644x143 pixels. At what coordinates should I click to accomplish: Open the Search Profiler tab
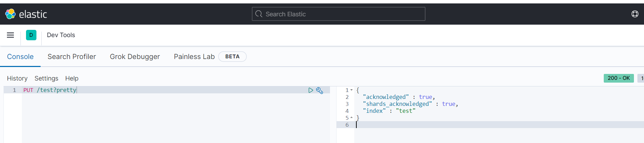(71, 57)
